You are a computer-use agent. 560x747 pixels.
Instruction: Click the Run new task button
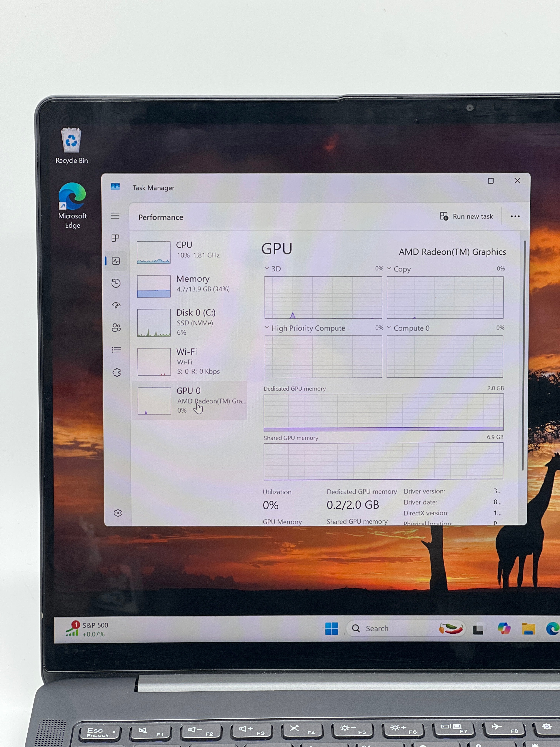[466, 216]
